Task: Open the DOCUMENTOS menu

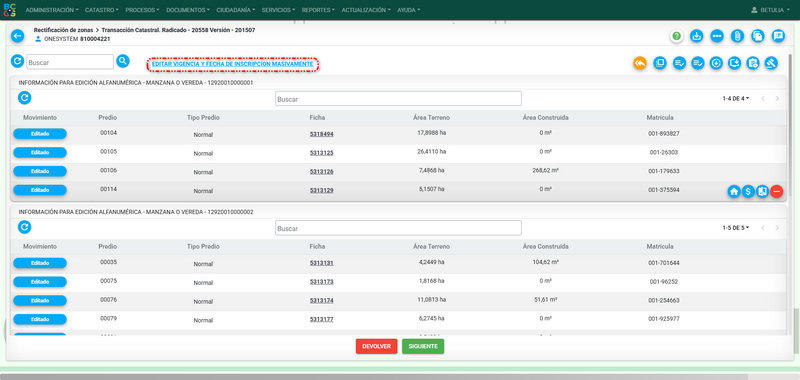Action: click(189, 10)
